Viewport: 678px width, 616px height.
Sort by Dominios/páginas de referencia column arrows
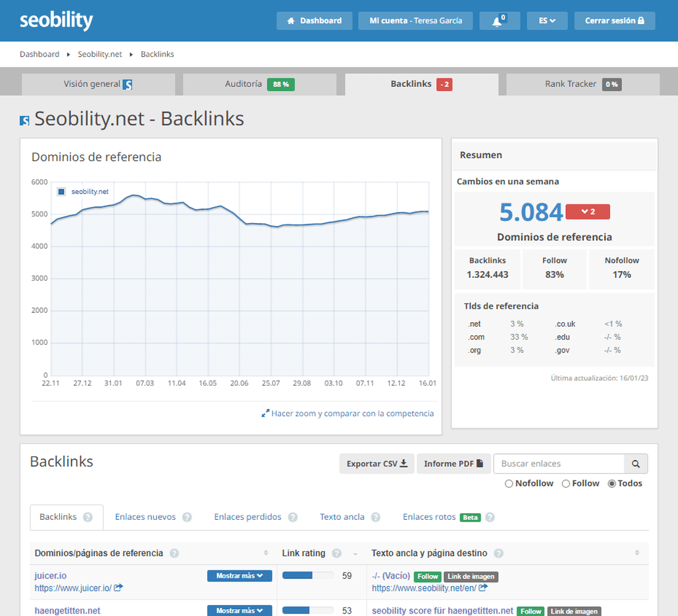tap(266, 553)
